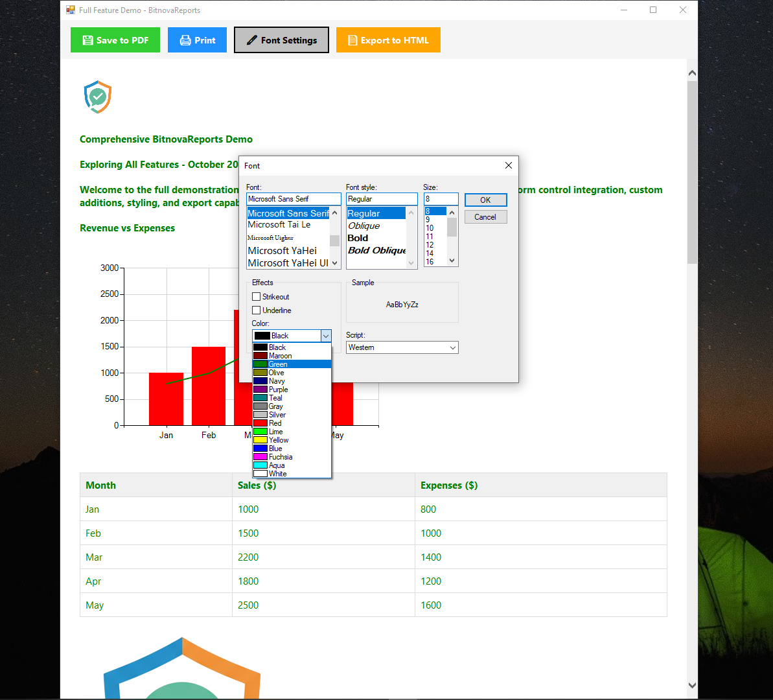Enable the Strikeout checkbox
The width and height of the screenshot is (773, 700).
tap(257, 296)
